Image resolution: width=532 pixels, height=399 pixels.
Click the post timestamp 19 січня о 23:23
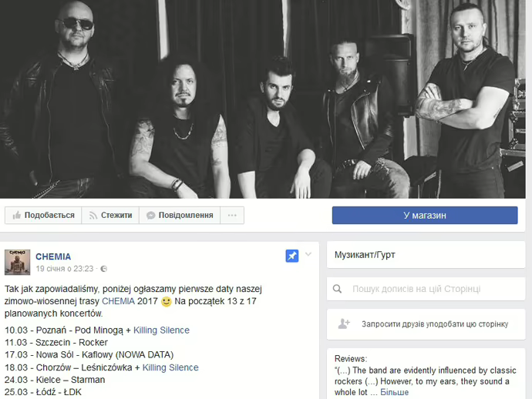[x=65, y=269]
